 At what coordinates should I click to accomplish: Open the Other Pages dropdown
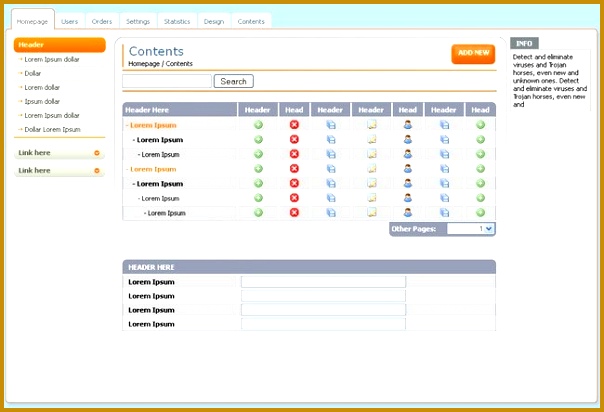[x=470, y=229]
